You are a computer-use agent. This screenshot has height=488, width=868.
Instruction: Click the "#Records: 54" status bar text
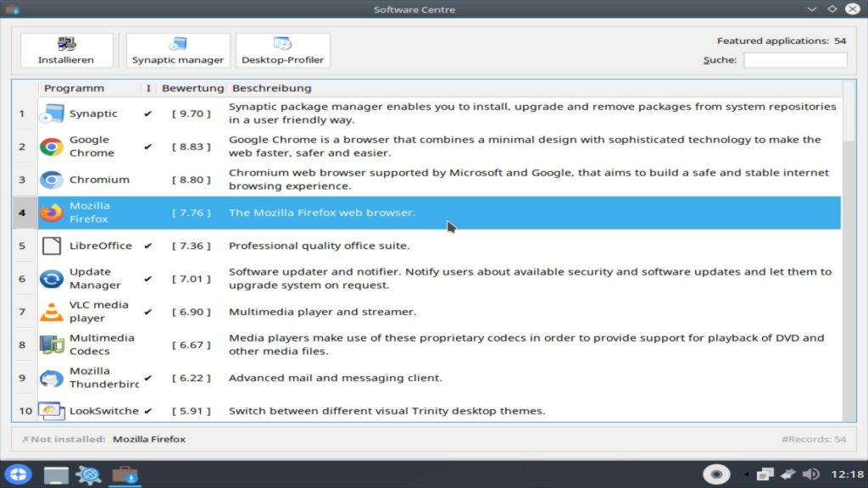(814, 440)
